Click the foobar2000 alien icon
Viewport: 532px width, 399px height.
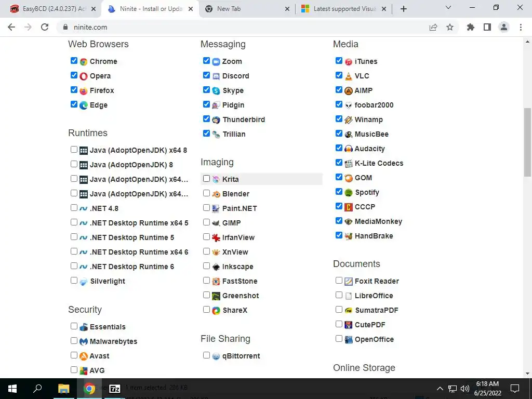click(349, 105)
